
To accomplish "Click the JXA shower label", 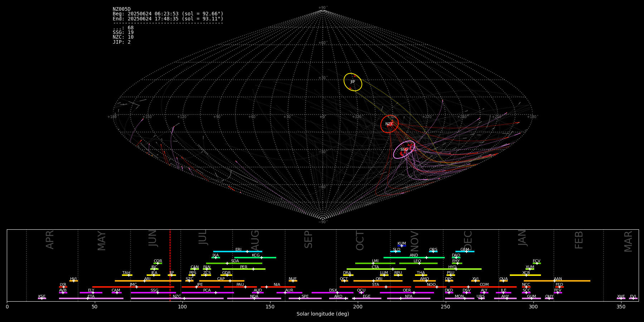I will pos(215,255).
